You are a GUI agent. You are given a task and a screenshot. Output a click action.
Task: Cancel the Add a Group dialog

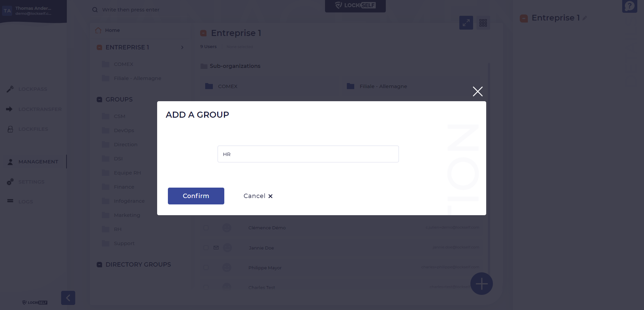coord(258,196)
